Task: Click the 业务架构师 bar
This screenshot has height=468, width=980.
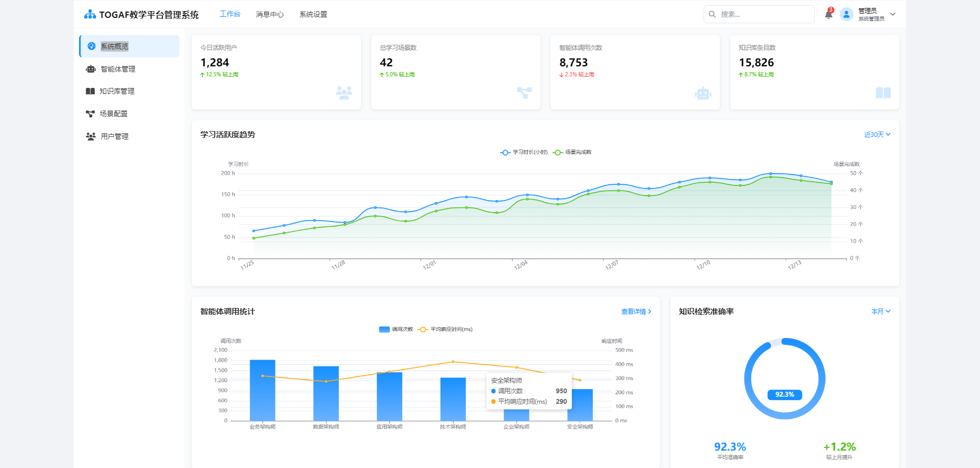Action: click(262, 390)
